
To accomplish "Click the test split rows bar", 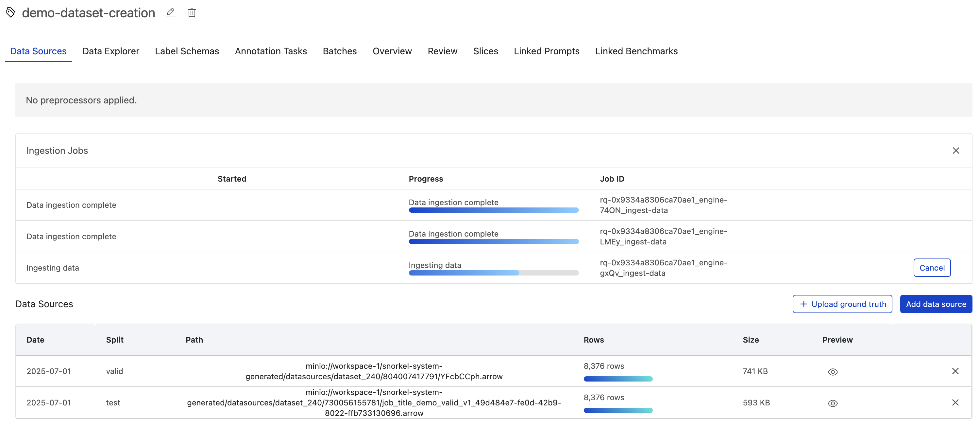I will (618, 410).
